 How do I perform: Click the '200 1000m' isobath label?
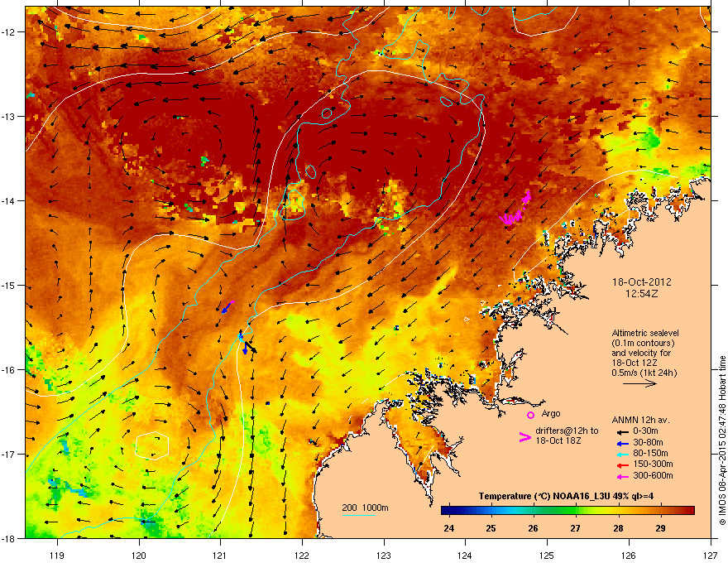[x=365, y=508]
